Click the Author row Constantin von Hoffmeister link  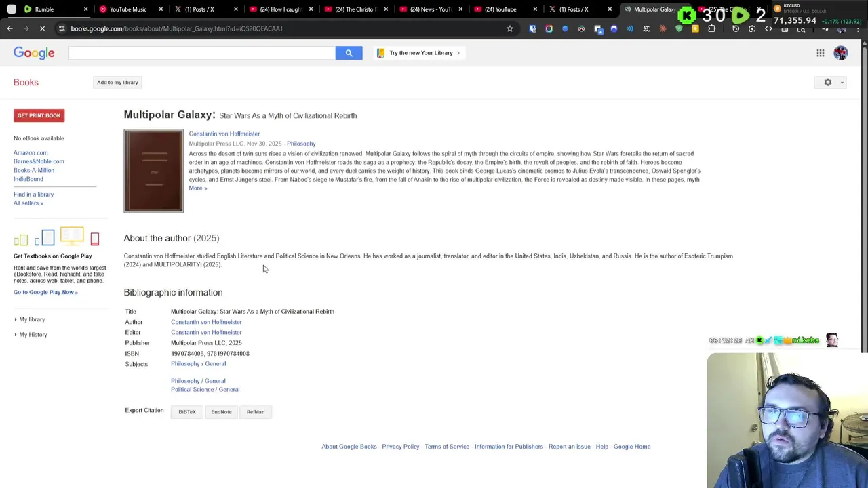point(206,322)
